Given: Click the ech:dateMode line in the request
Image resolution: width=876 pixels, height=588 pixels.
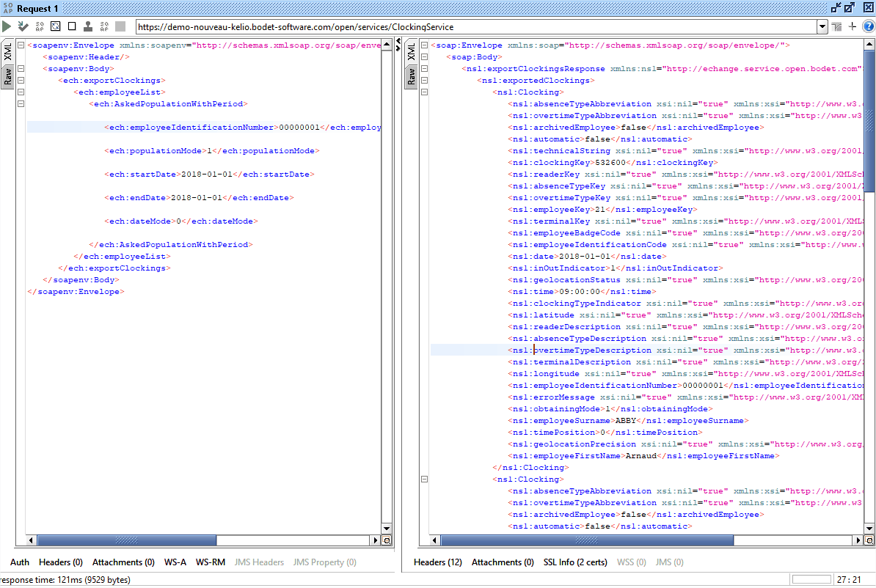Looking at the screenshot, I should (181, 221).
